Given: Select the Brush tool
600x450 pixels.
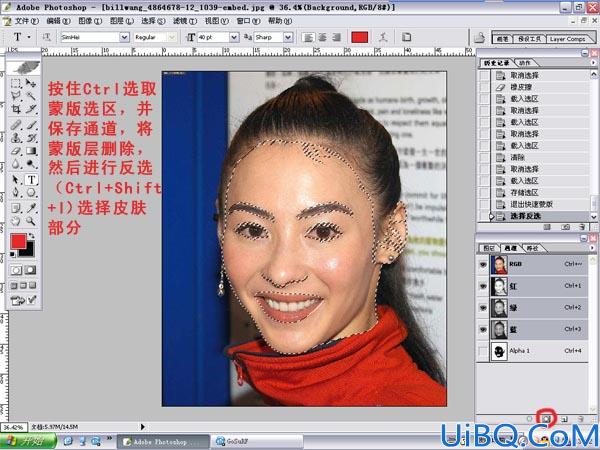Looking at the screenshot, I should click(x=31, y=125).
